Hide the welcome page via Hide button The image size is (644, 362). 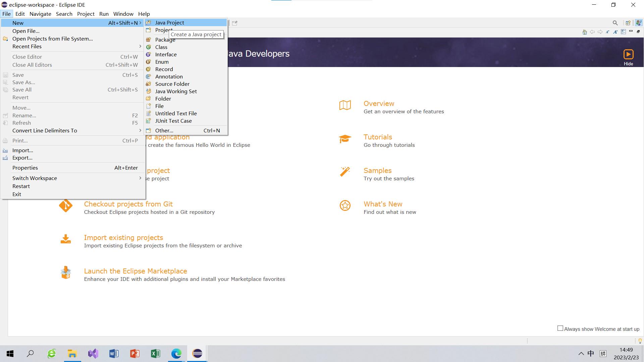coord(628,58)
